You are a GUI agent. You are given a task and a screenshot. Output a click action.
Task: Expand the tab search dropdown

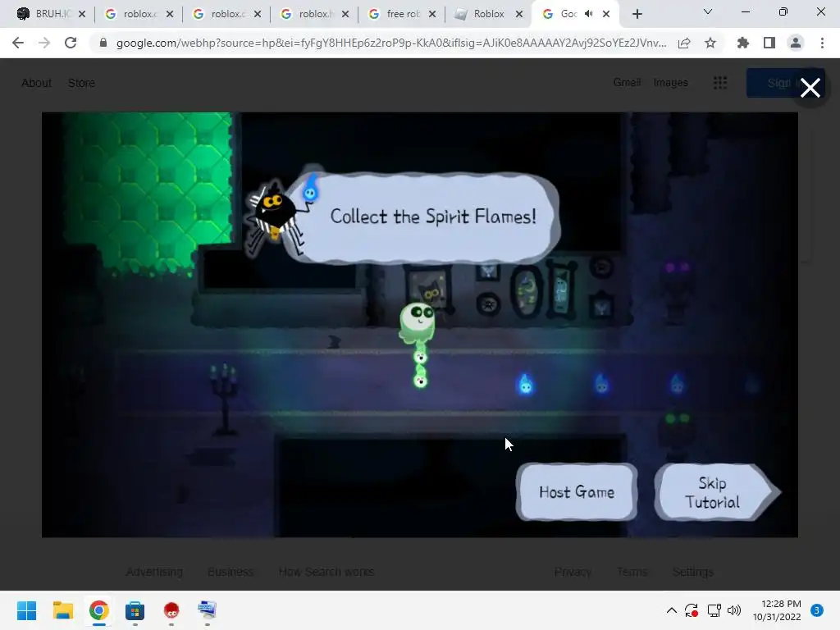coord(708,11)
